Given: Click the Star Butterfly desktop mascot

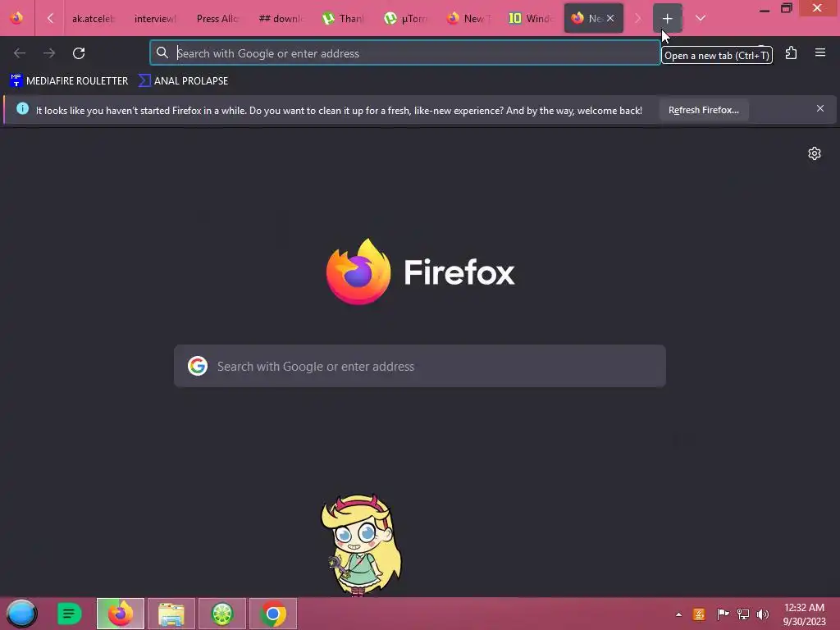Looking at the screenshot, I should tap(361, 545).
